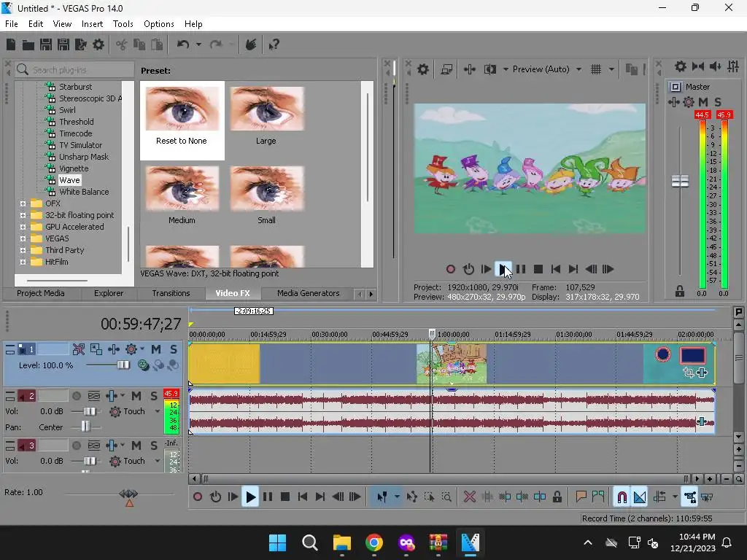The width and height of the screenshot is (747, 560).
Task: Toggle preview on external monitor icon
Action: [446, 69]
